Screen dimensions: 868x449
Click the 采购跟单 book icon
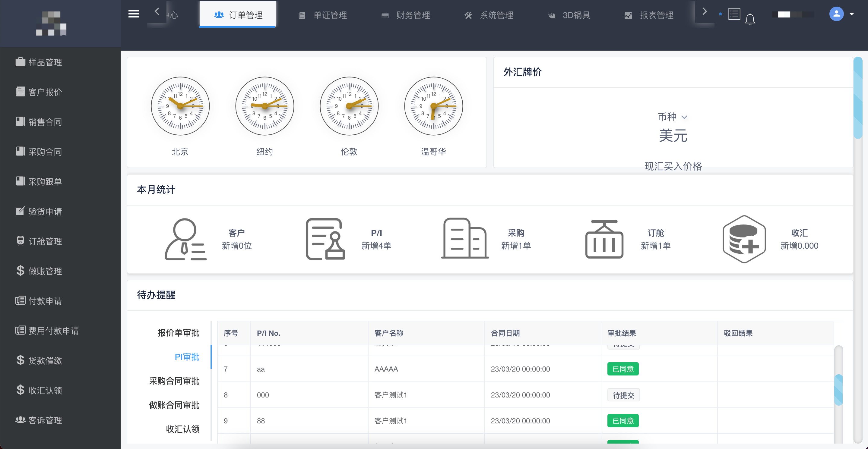point(20,181)
